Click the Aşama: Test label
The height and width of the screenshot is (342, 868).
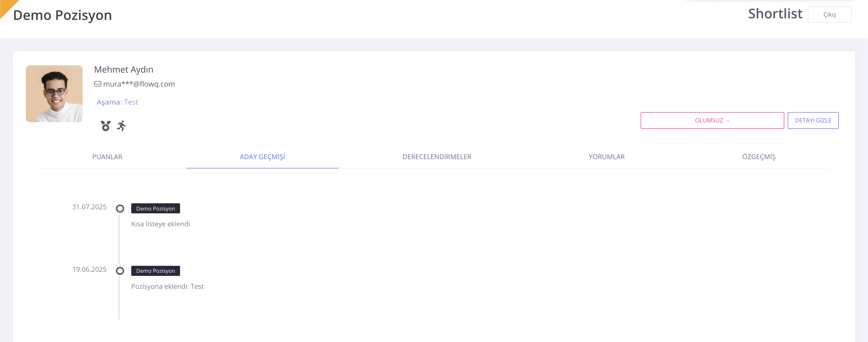coord(117,102)
